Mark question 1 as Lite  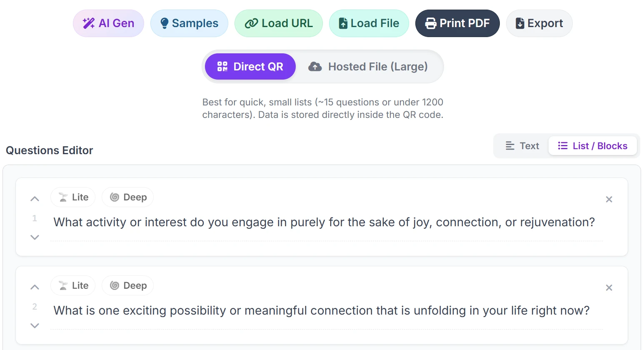[x=73, y=197]
